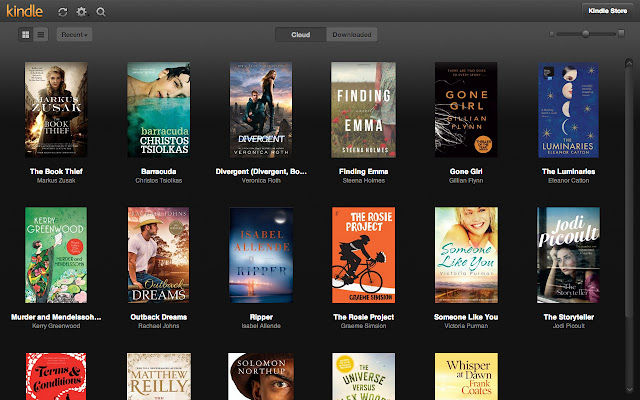The height and width of the screenshot is (400, 640).
Task: Switch to list view
Action: (41, 35)
